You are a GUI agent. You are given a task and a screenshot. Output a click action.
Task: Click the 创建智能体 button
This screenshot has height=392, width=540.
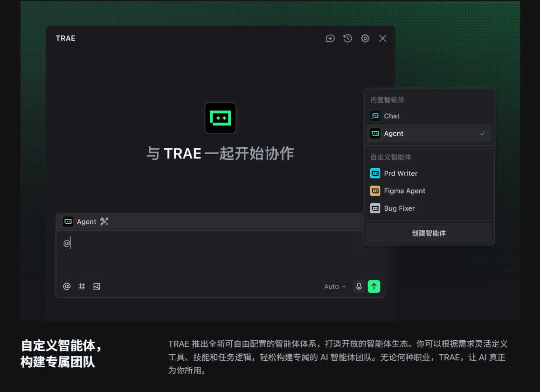point(429,233)
